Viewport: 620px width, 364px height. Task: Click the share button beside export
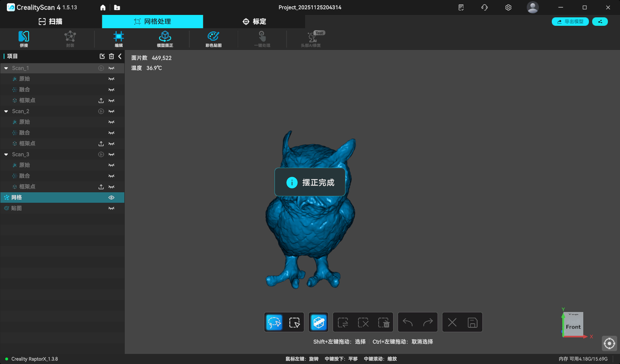(600, 22)
